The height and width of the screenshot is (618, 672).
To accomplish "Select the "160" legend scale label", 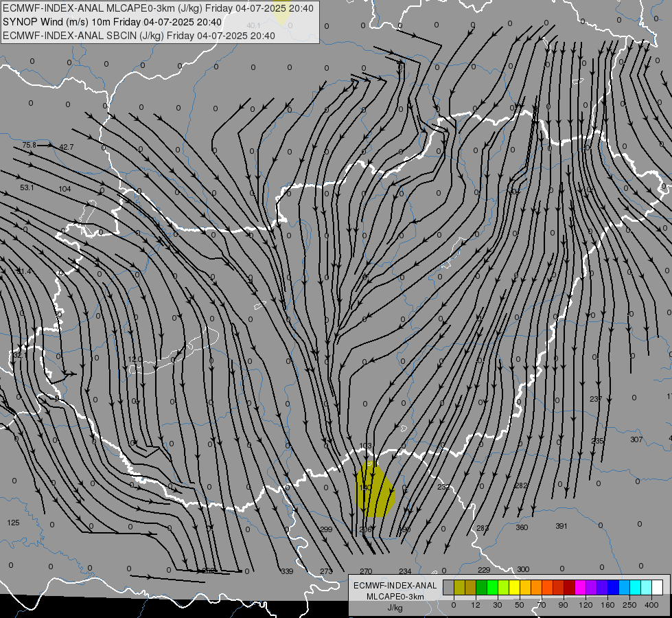I will 607,605.
